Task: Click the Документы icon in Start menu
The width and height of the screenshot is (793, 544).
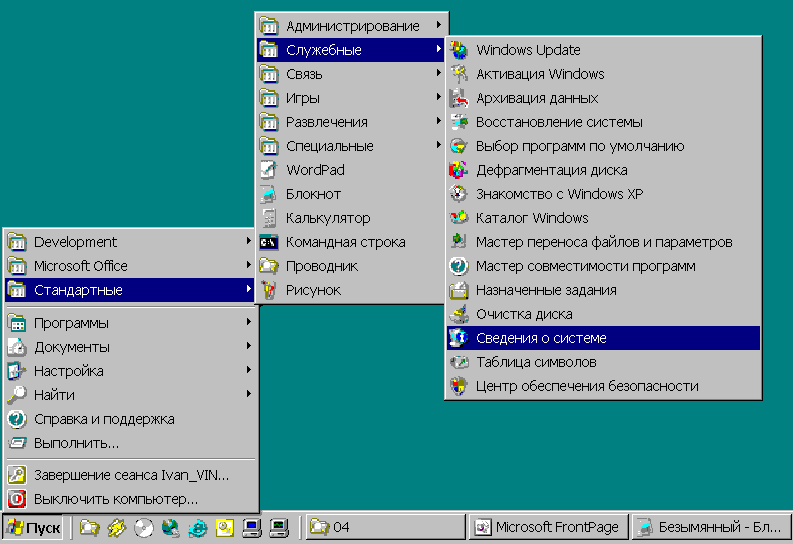Action: tap(17, 347)
